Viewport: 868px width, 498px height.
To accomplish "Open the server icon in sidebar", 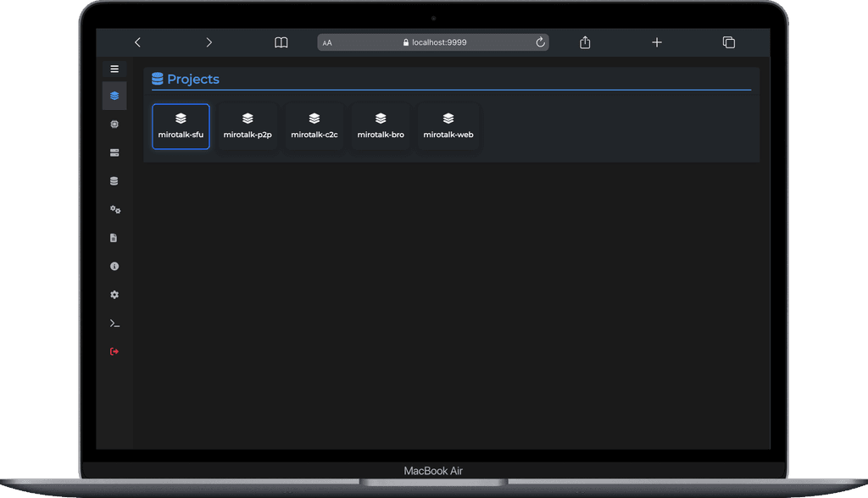I will [114, 152].
